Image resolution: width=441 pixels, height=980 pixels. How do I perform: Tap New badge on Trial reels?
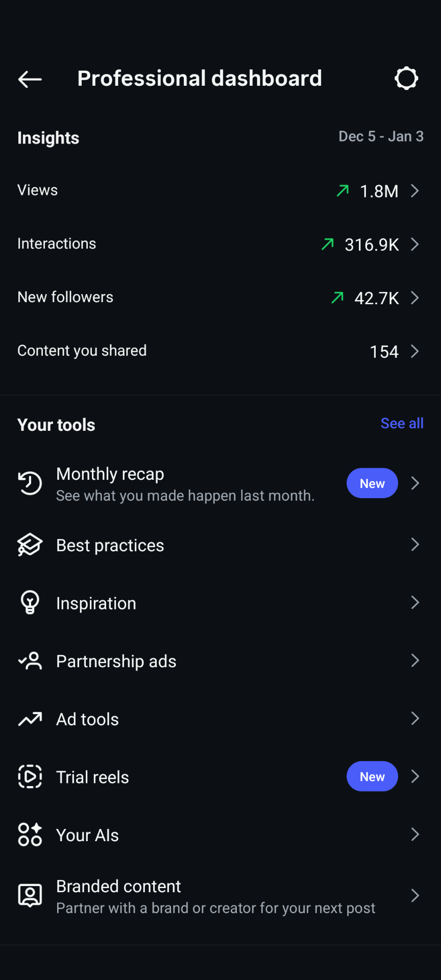click(x=372, y=777)
